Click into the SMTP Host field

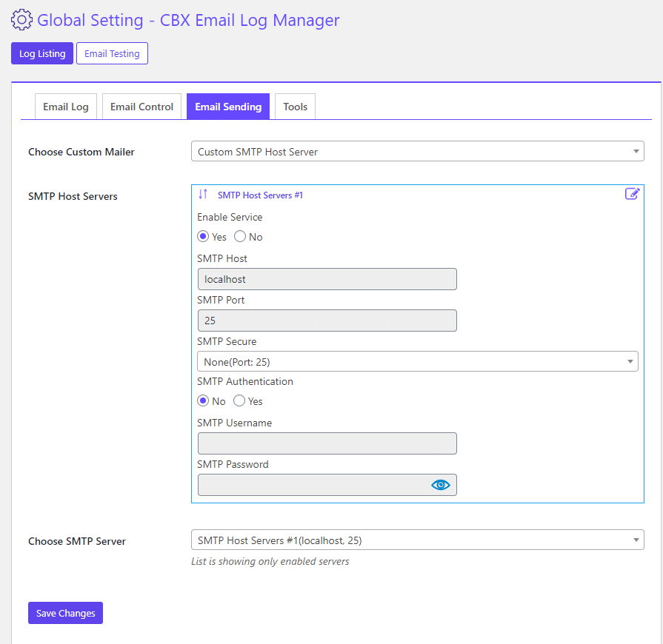tap(327, 279)
